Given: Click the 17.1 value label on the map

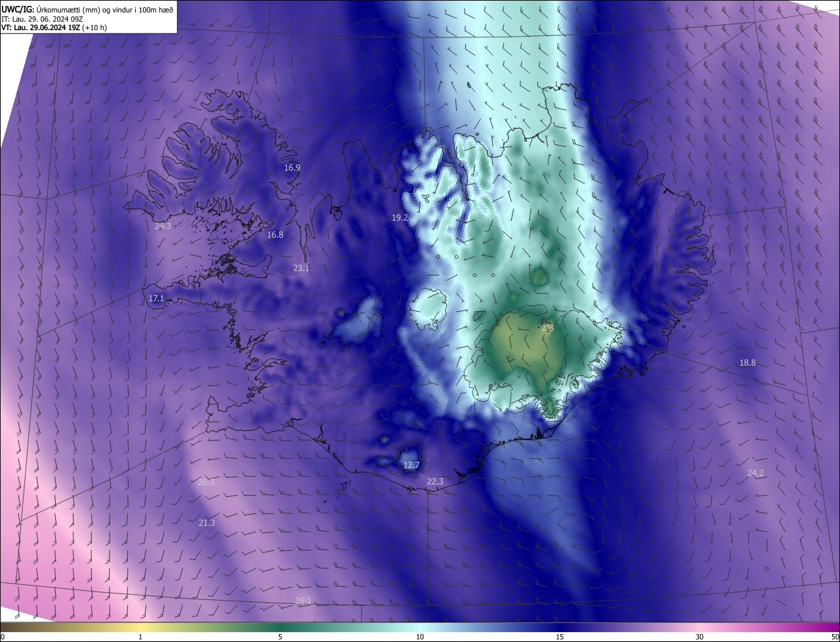Looking at the screenshot, I should click(156, 299).
